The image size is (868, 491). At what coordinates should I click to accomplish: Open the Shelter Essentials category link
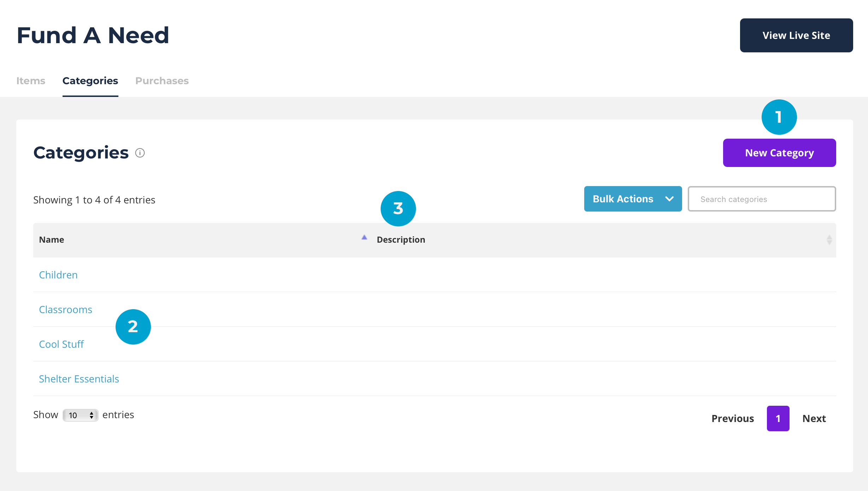coord(79,379)
